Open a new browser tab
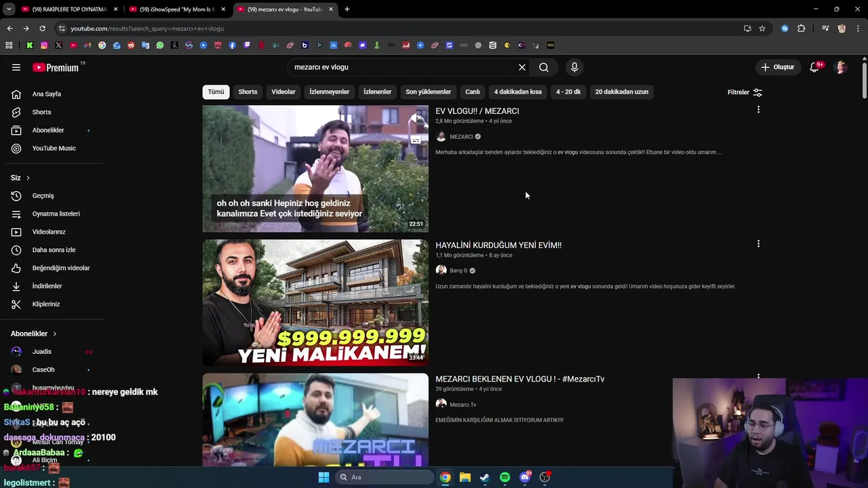The height and width of the screenshot is (488, 868). tap(347, 9)
